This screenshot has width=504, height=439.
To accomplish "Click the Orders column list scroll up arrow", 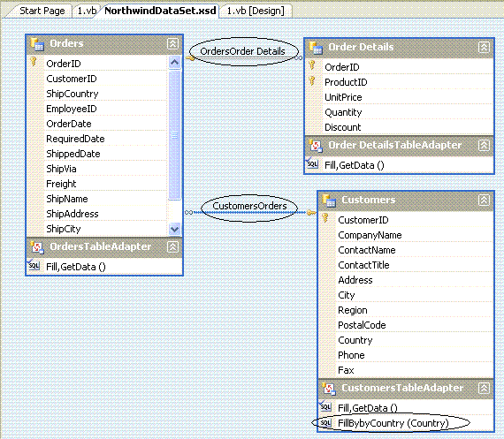I will pyautogui.click(x=174, y=63).
